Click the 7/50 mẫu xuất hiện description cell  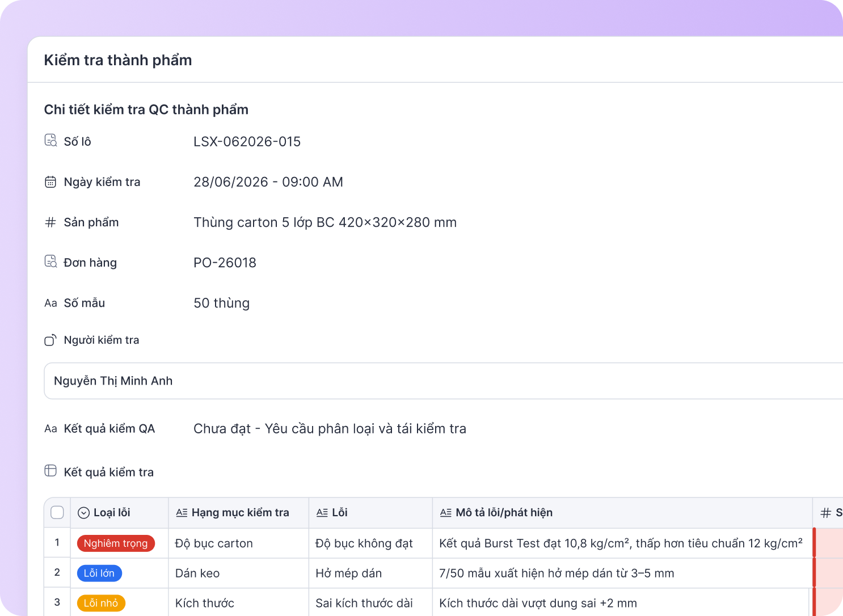[623, 573]
